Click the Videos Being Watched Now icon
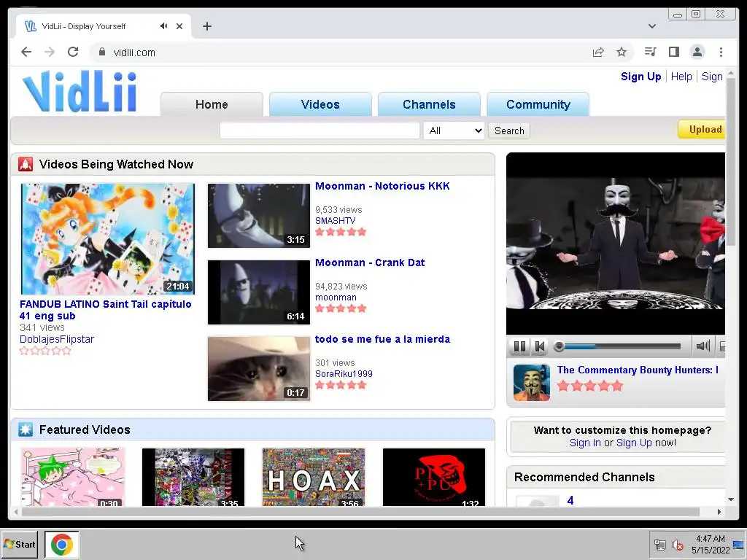The width and height of the screenshot is (747, 560). (26, 164)
